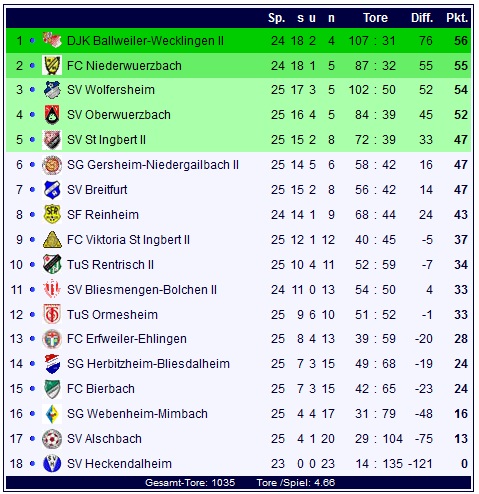The width and height of the screenshot is (479, 494).
Task: Click the blue dot beside rank 14
Action: pyautogui.click(x=32, y=364)
